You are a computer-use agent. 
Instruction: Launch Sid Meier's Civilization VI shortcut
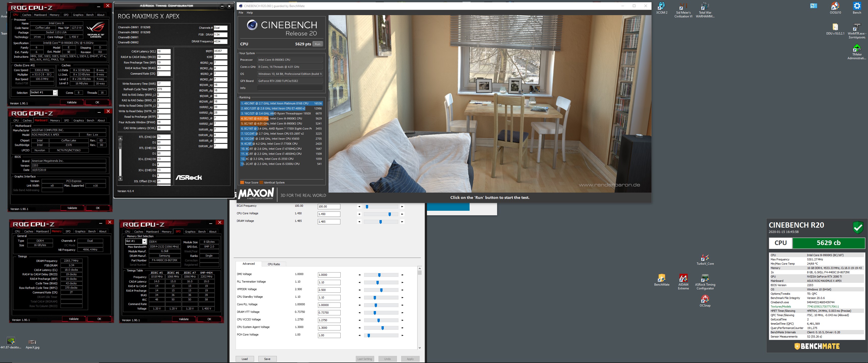683,10
